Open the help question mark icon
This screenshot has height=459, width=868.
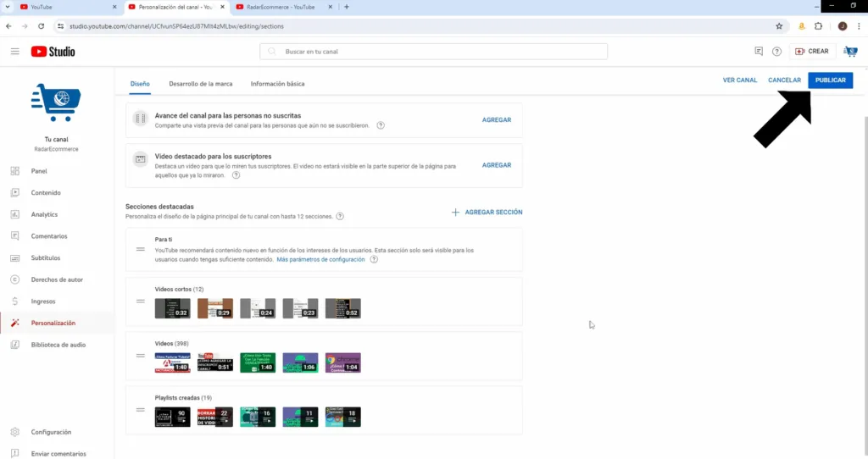point(776,52)
